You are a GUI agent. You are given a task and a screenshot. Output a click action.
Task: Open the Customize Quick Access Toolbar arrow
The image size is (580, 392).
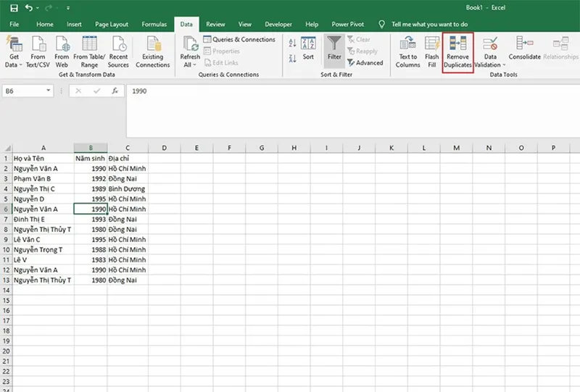coord(68,8)
